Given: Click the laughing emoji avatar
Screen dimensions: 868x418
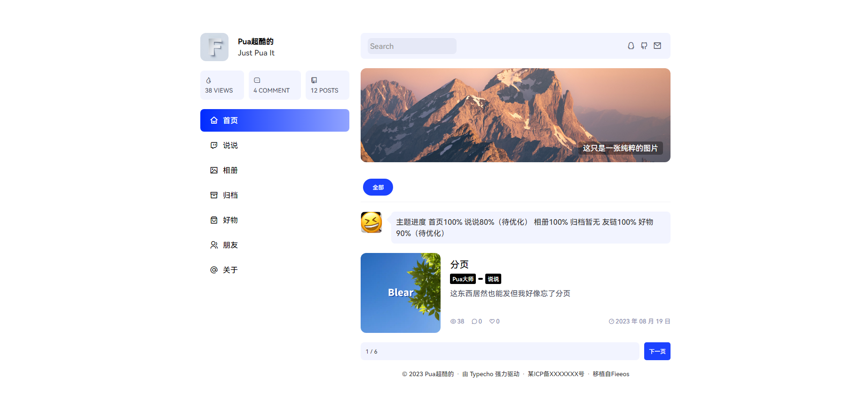Looking at the screenshot, I should click(x=371, y=222).
